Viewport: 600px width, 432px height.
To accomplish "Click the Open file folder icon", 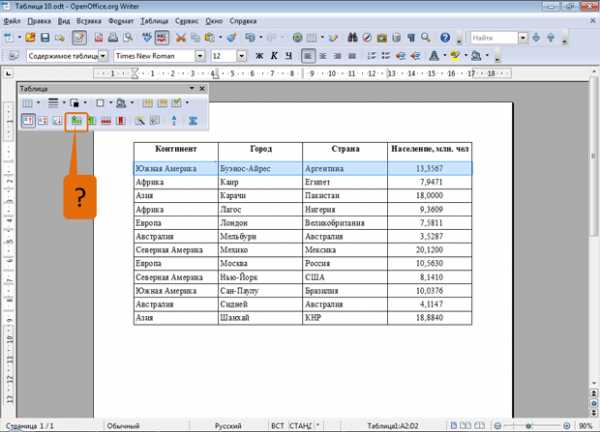I will 30,37.
